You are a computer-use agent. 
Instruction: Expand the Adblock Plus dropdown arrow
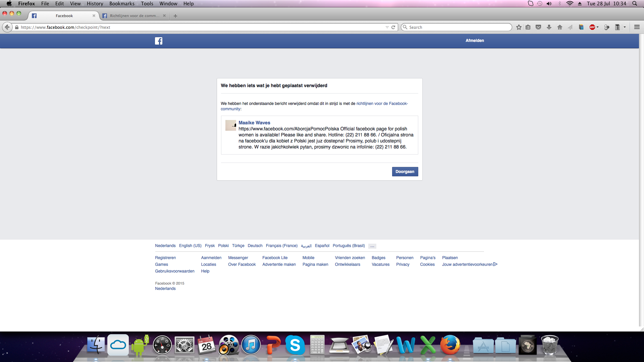coord(598,27)
